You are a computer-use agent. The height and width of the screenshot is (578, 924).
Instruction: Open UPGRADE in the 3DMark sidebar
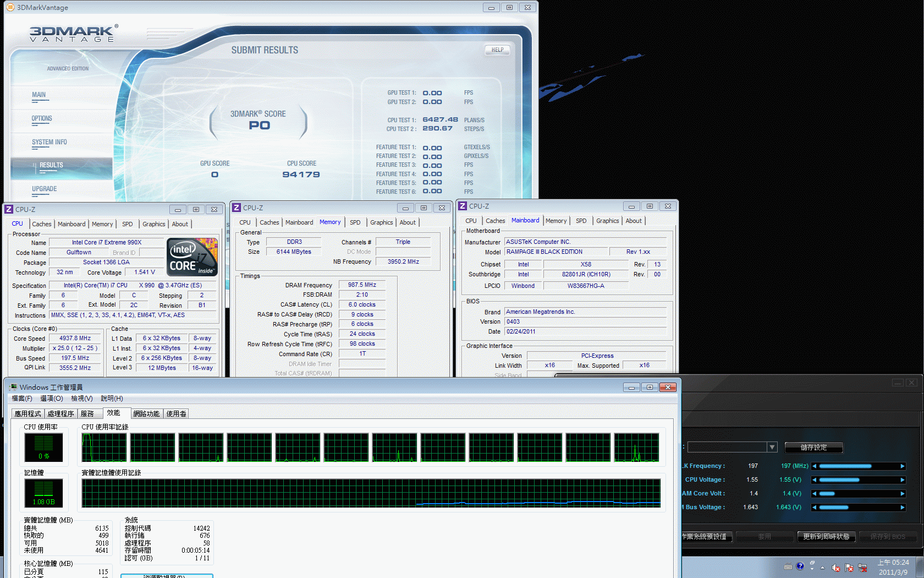tap(45, 189)
